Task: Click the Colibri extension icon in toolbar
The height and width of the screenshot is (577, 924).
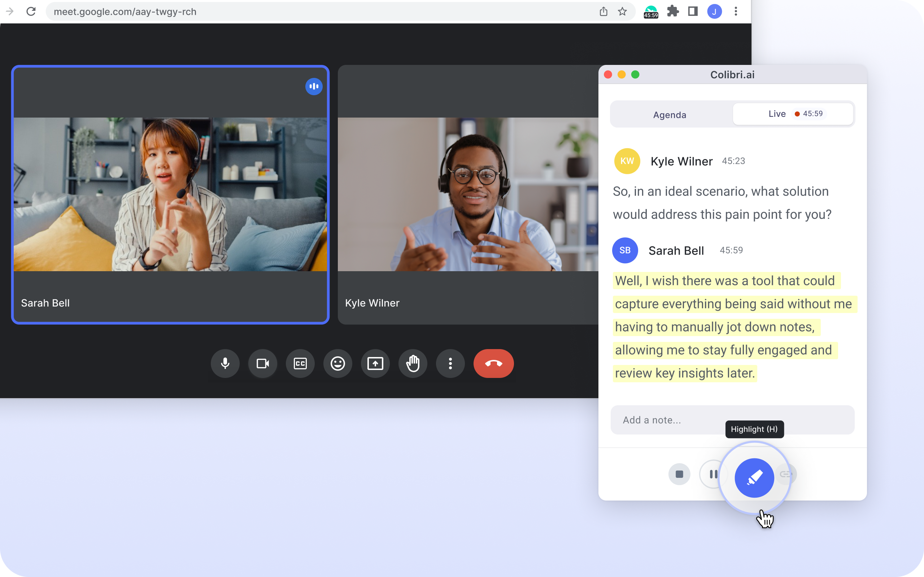Action: (x=651, y=12)
